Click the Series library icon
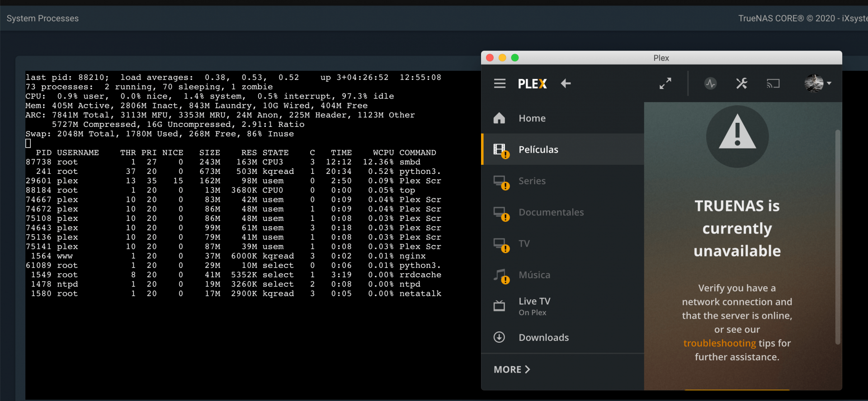 pos(500,182)
